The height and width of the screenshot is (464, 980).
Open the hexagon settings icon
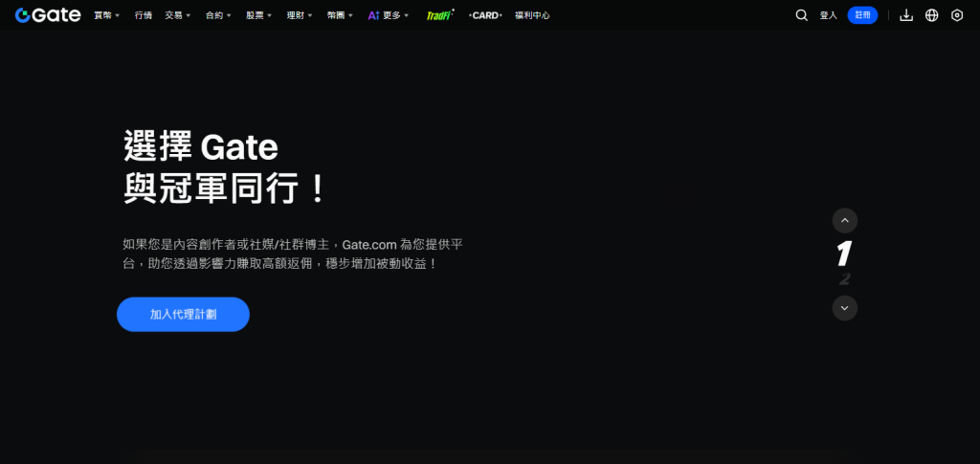pos(957,15)
